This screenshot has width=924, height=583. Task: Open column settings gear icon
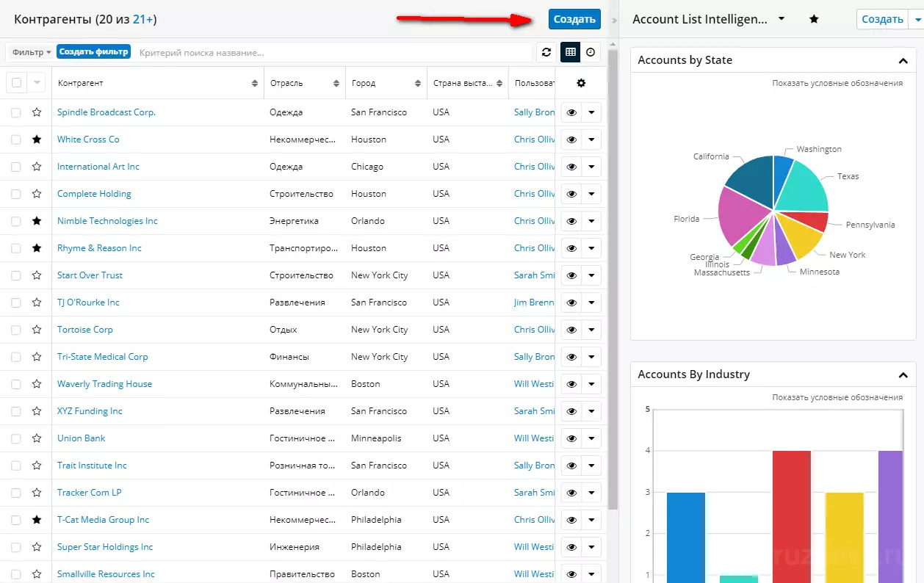pos(581,83)
